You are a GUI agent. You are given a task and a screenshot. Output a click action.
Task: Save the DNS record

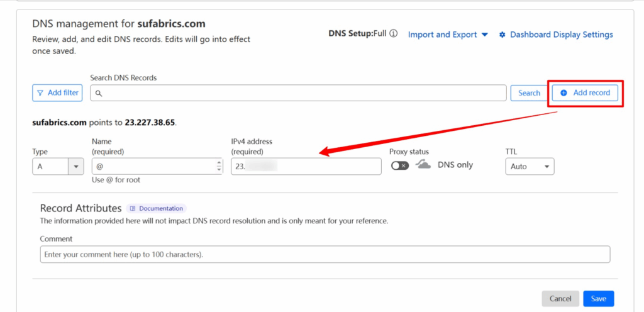click(x=598, y=299)
